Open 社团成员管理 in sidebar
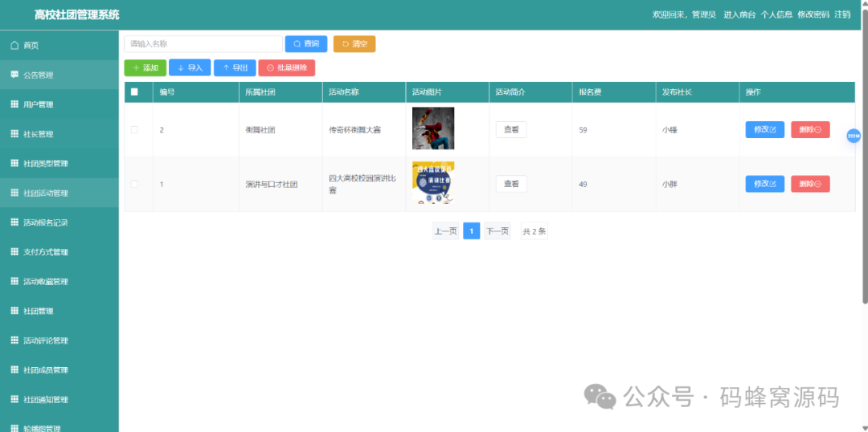868x432 pixels. (59, 370)
